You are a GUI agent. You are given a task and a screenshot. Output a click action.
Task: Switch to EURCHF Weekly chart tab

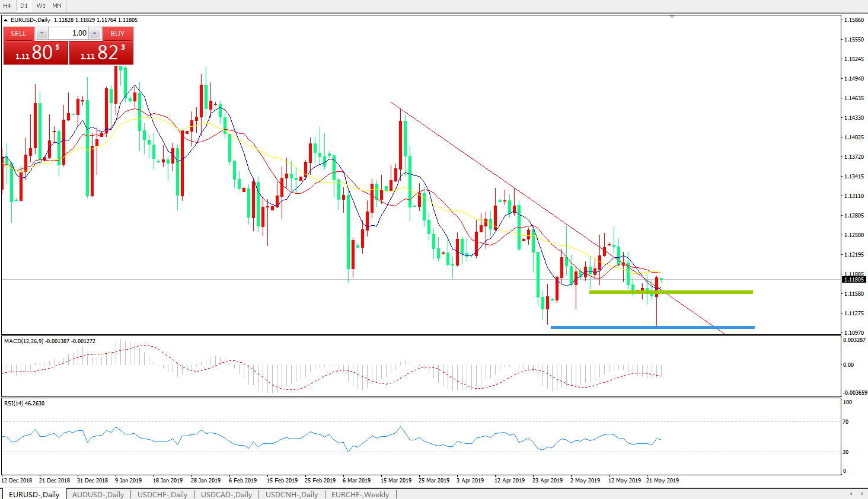[360, 494]
